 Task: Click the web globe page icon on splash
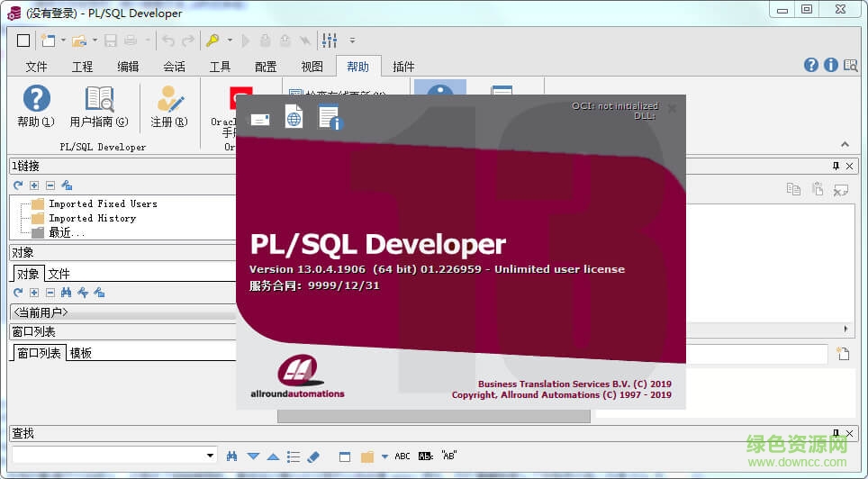point(294,117)
